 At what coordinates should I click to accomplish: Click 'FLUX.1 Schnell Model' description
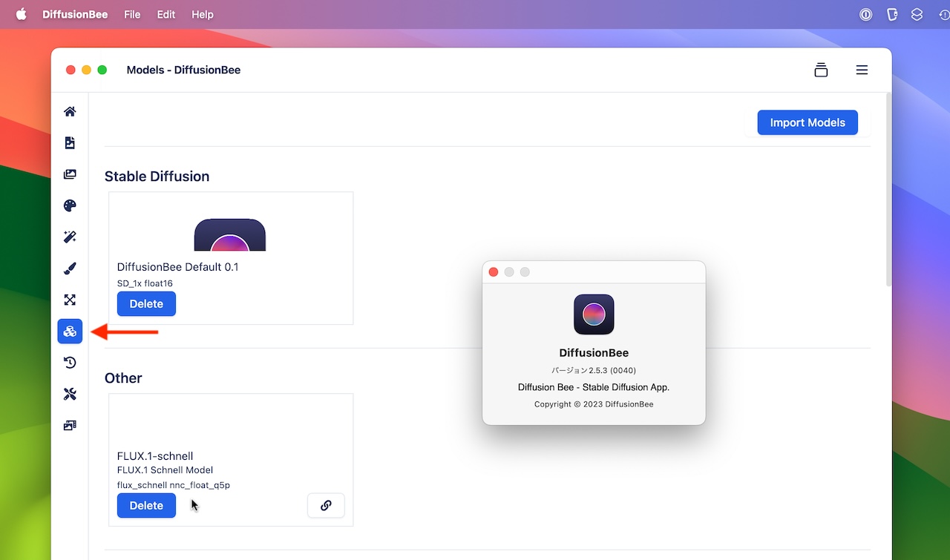[x=165, y=470]
